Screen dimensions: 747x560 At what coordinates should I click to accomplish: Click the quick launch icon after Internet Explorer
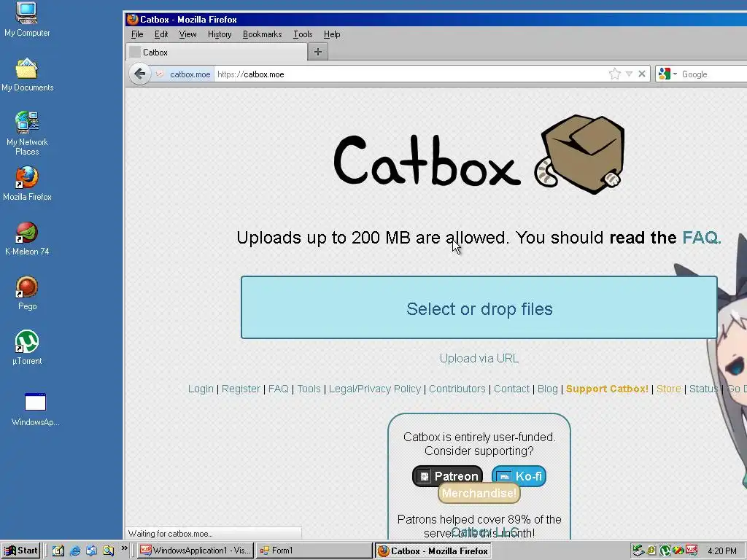pos(91,551)
